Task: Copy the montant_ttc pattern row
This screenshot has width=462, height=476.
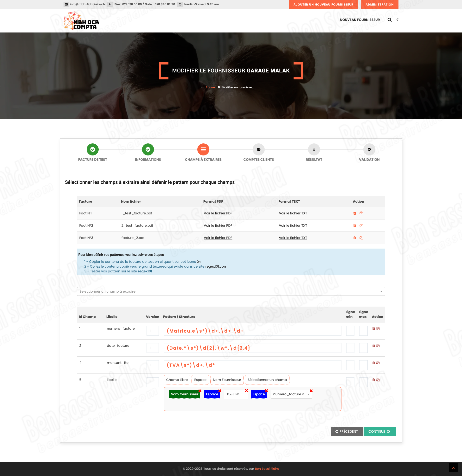Action: [378, 363]
